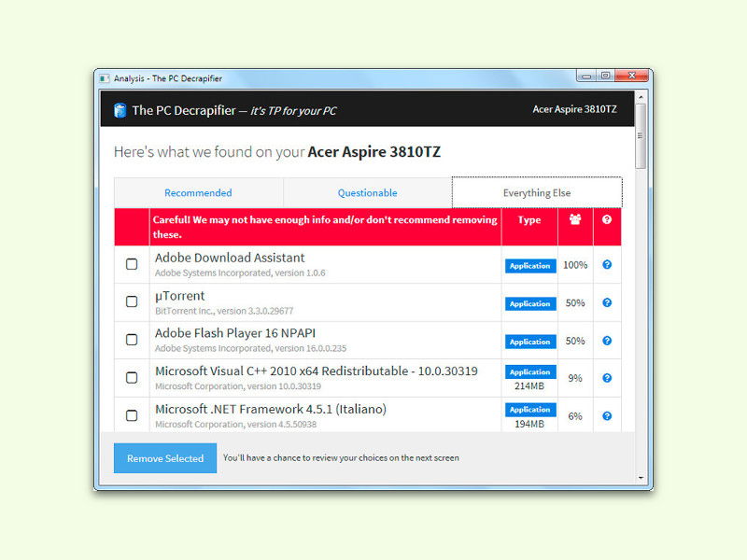Click 'Microsoft Corporation, version 10.0.30319' text
Image resolution: width=747 pixels, height=560 pixels.
pos(238,386)
